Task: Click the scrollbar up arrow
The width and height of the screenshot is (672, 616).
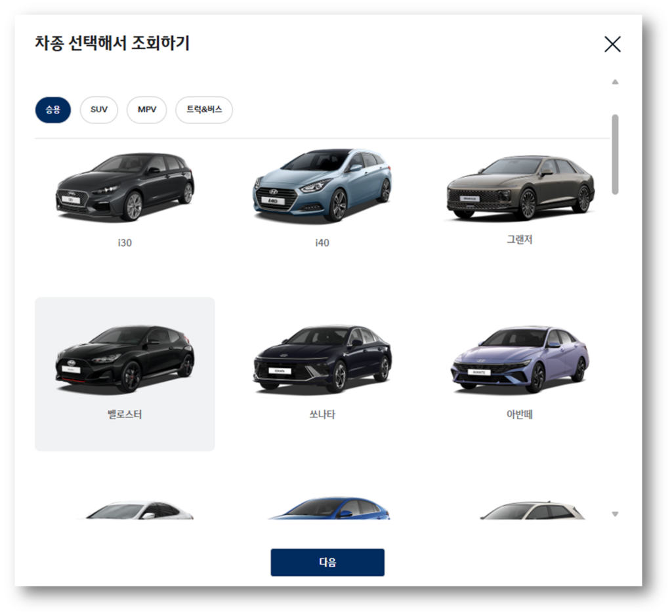Action: point(615,81)
